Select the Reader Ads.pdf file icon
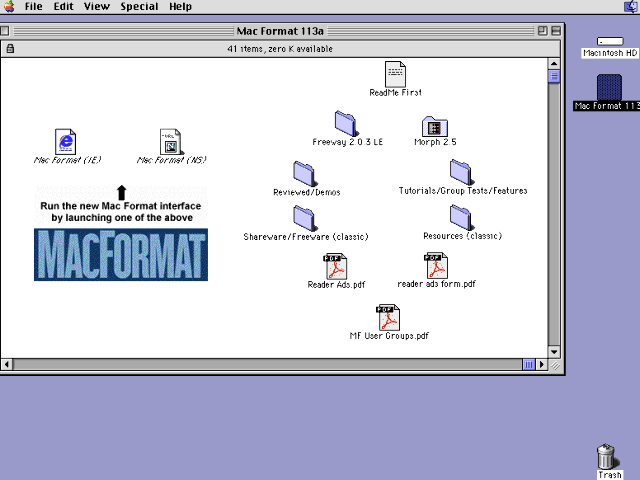This screenshot has height=480, width=640. click(336, 266)
